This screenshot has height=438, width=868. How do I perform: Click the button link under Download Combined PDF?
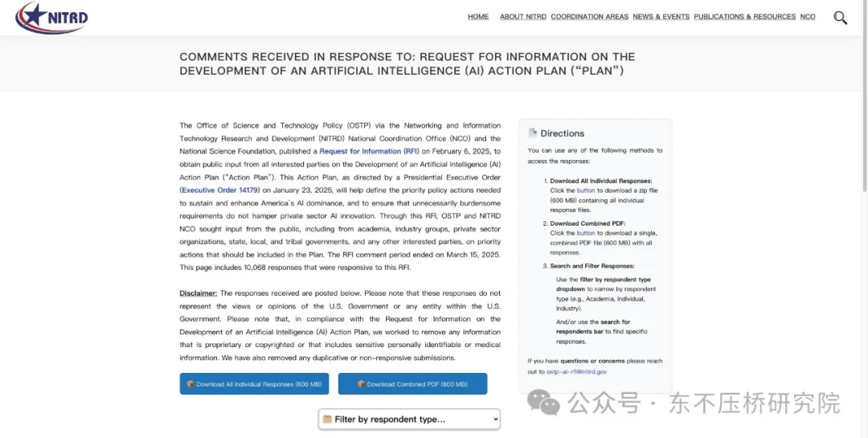coord(586,233)
